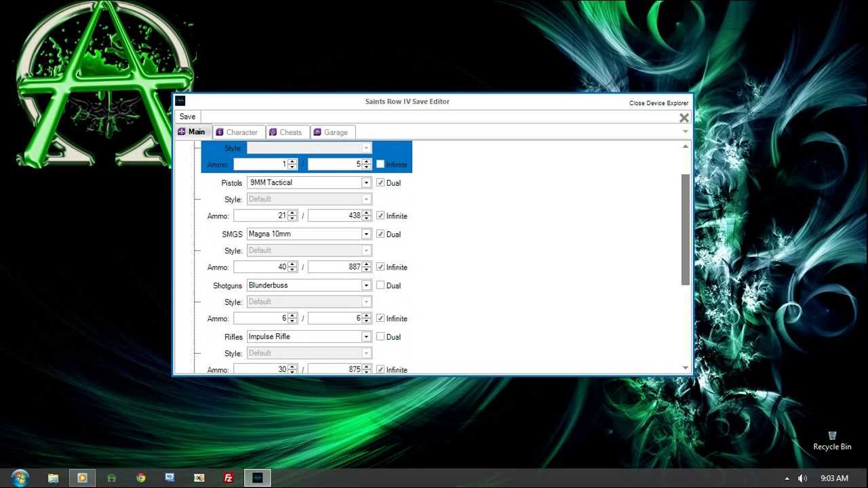The width and height of the screenshot is (868, 488).
Task: Toggle Dual for SMGS
Action: [380, 234]
